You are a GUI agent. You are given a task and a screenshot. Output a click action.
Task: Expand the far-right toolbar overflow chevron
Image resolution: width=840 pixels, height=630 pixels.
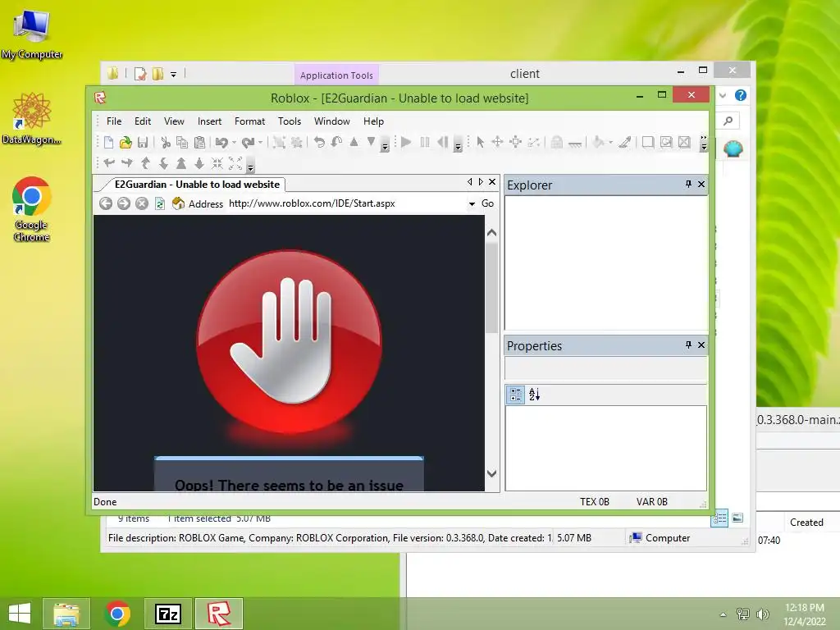point(704,143)
